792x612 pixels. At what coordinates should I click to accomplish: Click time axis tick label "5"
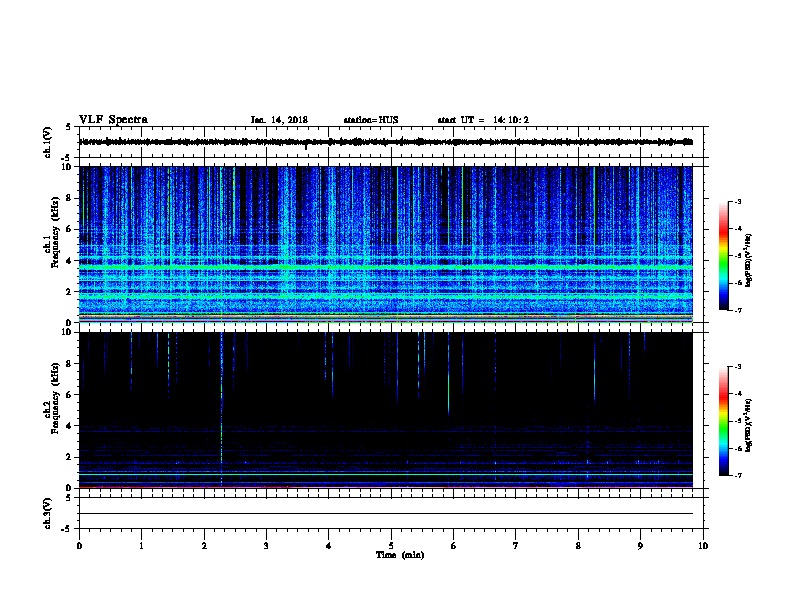pyautogui.click(x=391, y=545)
